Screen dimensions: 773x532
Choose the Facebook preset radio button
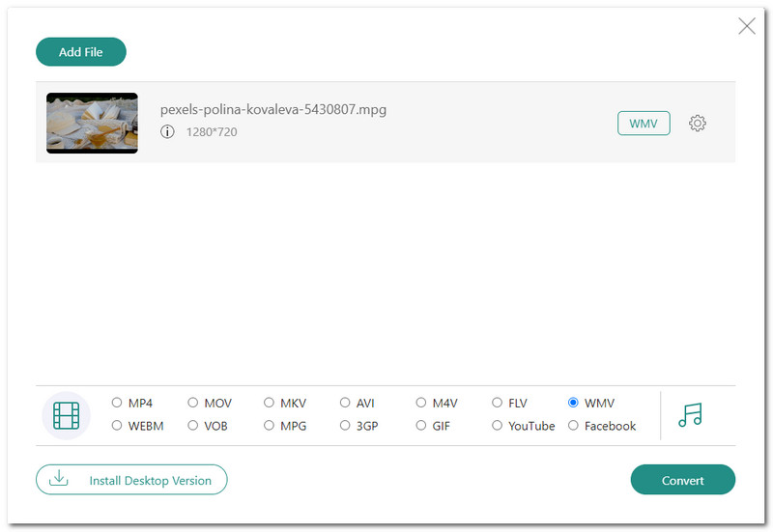tap(574, 426)
